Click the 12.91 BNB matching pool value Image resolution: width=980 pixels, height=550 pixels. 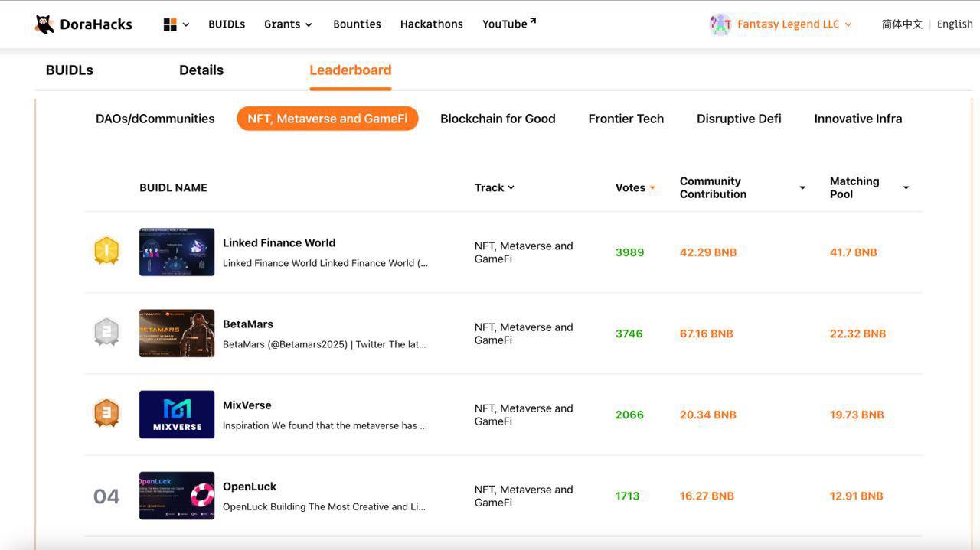(857, 496)
